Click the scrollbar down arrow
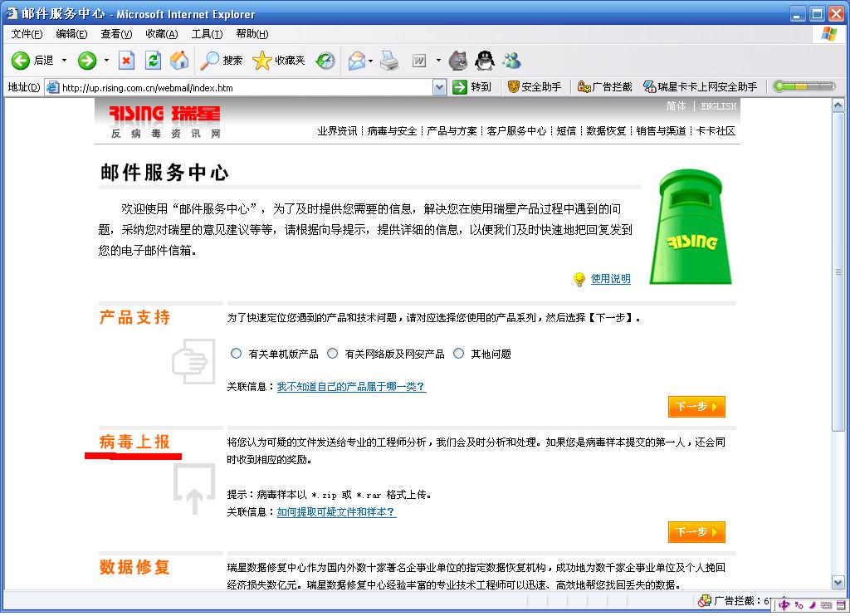 [x=838, y=583]
